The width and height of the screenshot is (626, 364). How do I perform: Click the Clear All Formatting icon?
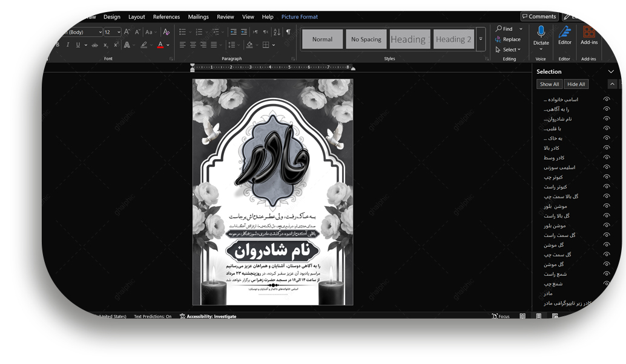click(166, 32)
